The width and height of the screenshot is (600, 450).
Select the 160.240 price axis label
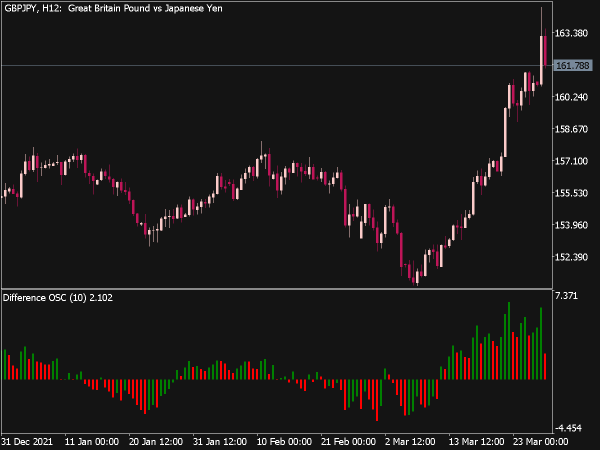[571, 97]
